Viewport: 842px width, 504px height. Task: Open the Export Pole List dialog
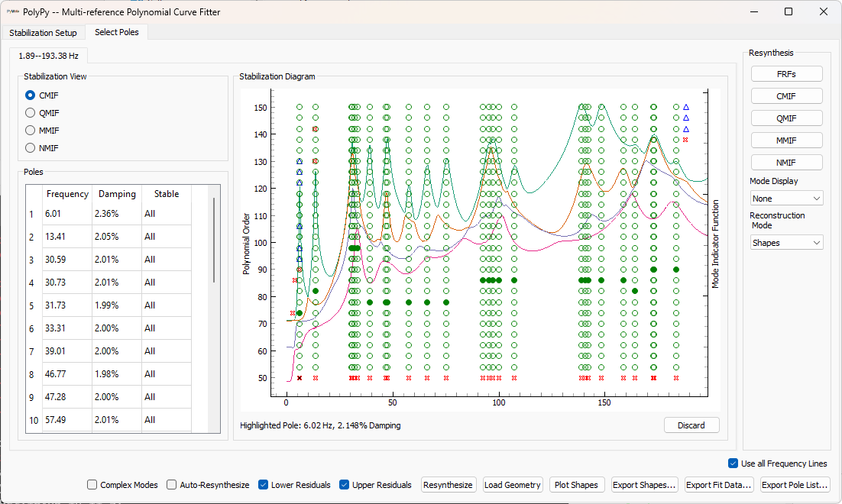click(x=795, y=484)
